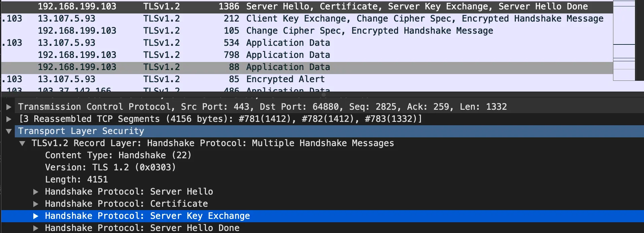The image size is (644, 233).
Task: Select the Server Hello Done handshake label
Action: click(x=142, y=228)
